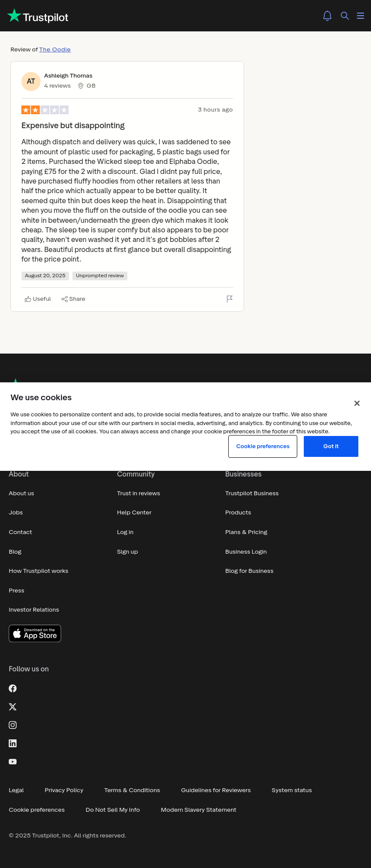Click the 'Unprompted review' tag
Viewport: 371px width, 868px height.
(x=100, y=276)
